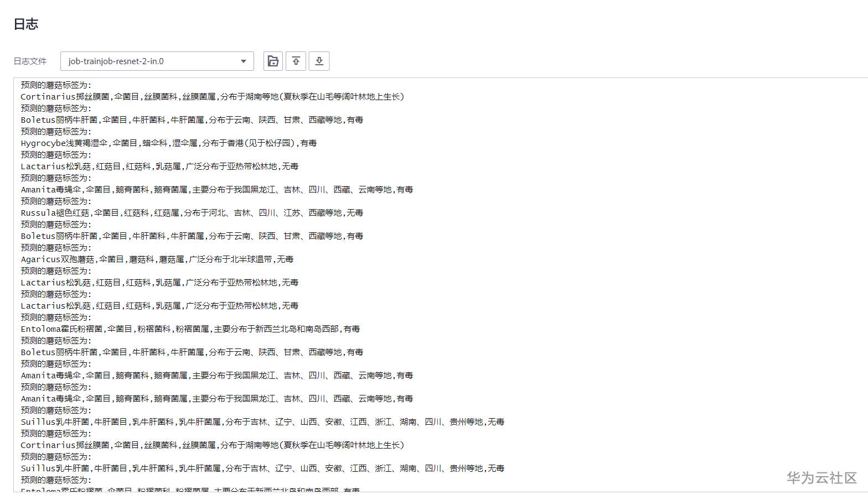Select the Russula褪色红菇 log line
This screenshot has height=500, width=868.
(192, 213)
